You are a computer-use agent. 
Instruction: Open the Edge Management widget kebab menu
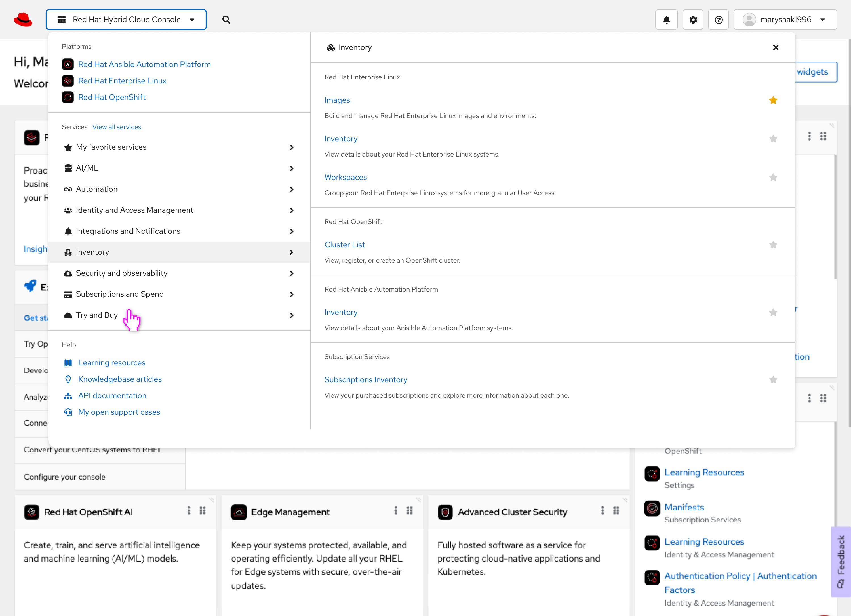(395, 510)
